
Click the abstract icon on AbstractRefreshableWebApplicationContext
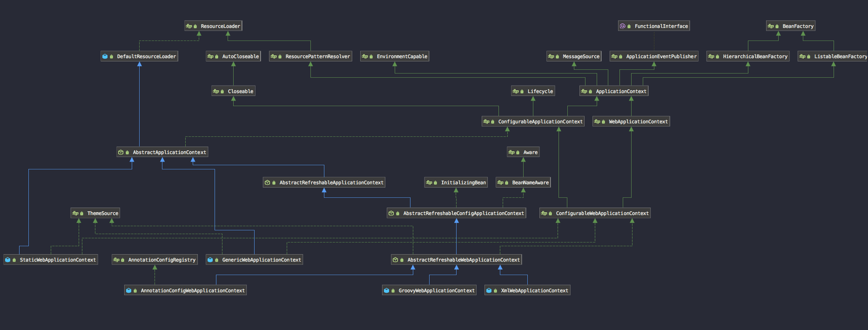pyautogui.click(x=396, y=260)
